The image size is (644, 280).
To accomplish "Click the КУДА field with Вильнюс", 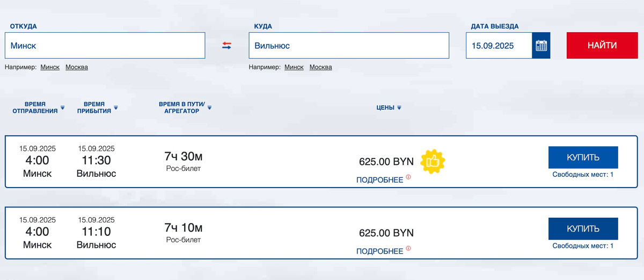I will [x=348, y=46].
